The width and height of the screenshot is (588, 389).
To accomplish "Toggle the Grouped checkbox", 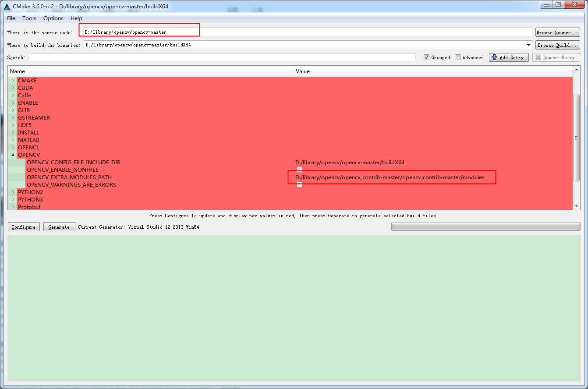I will click(426, 57).
